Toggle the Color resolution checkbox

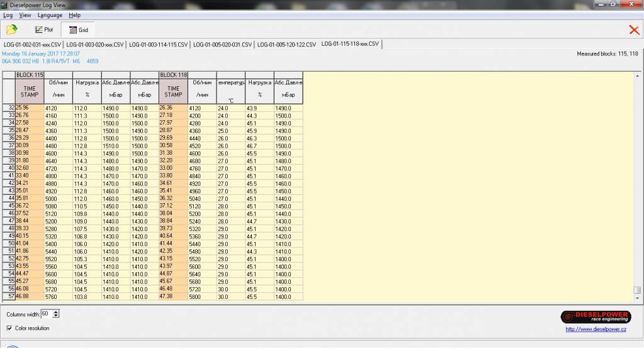click(9, 328)
